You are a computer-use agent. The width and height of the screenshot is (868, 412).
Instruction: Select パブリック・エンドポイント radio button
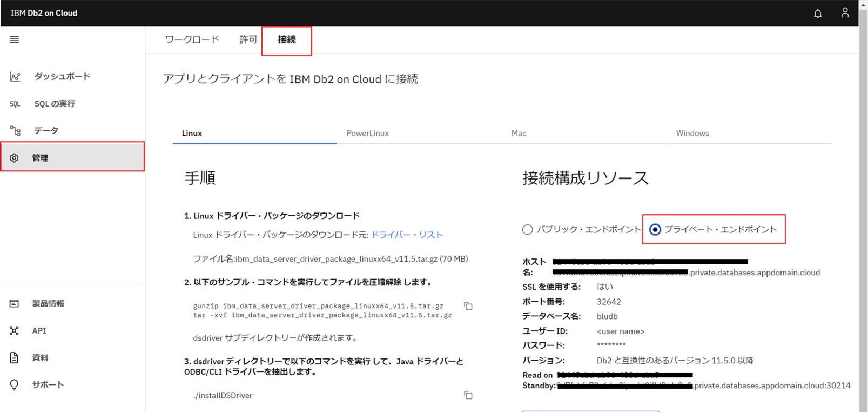point(528,230)
